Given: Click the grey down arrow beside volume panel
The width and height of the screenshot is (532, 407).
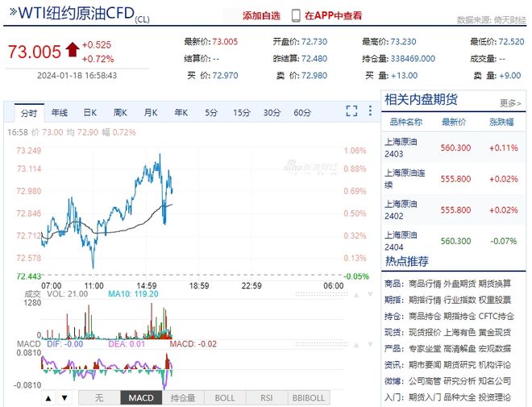Looking at the screenshot, I should pyautogui.click(x=370, y=294).
